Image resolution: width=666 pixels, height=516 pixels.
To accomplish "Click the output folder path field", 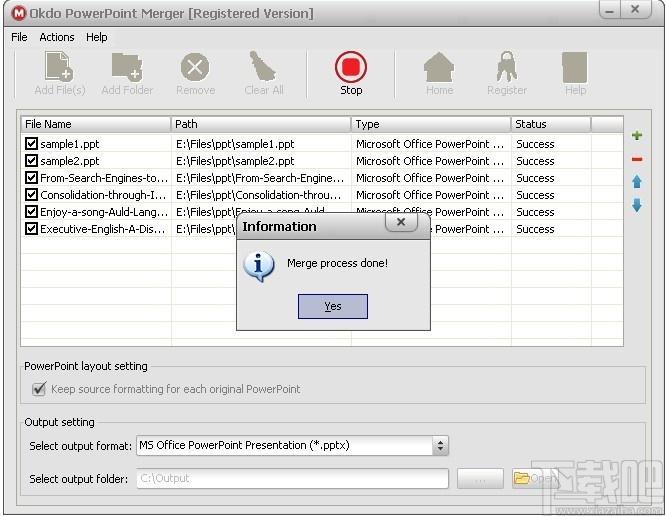I will coord(292,479).
